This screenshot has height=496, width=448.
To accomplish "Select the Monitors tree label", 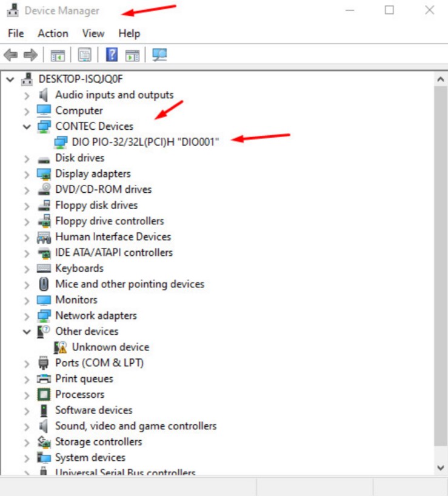I will [x=76, y=300].
